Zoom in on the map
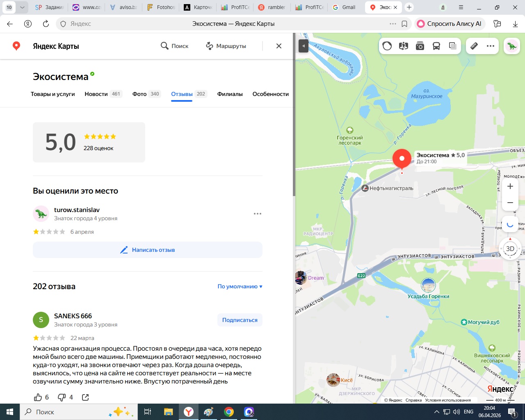 tap(510, 186)
